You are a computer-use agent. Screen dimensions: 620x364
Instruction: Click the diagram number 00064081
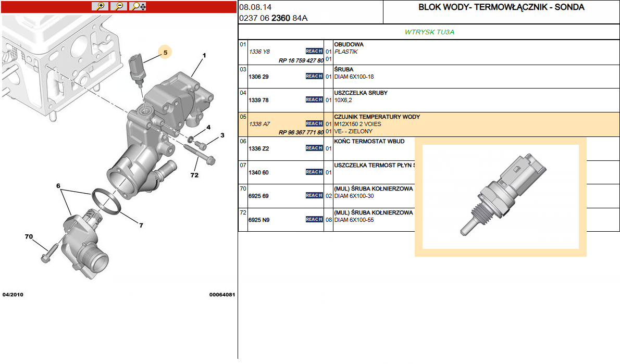[x=222, y=294]
